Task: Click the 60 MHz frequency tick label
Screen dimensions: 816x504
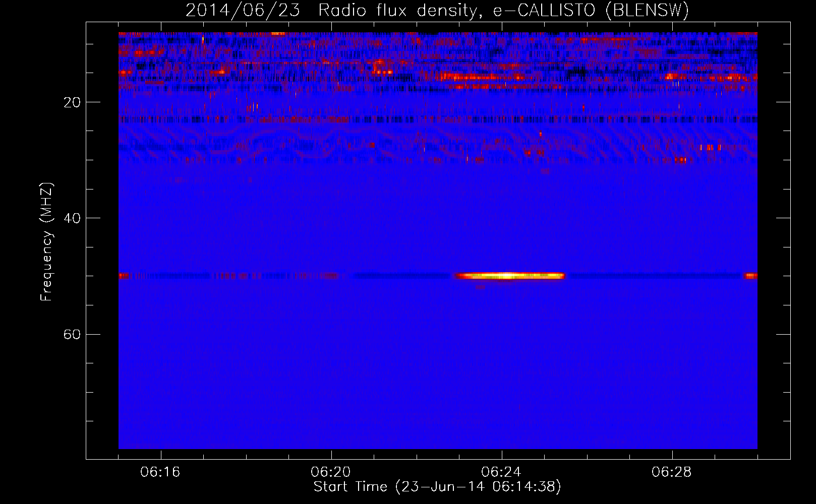Action: [72, 334]
